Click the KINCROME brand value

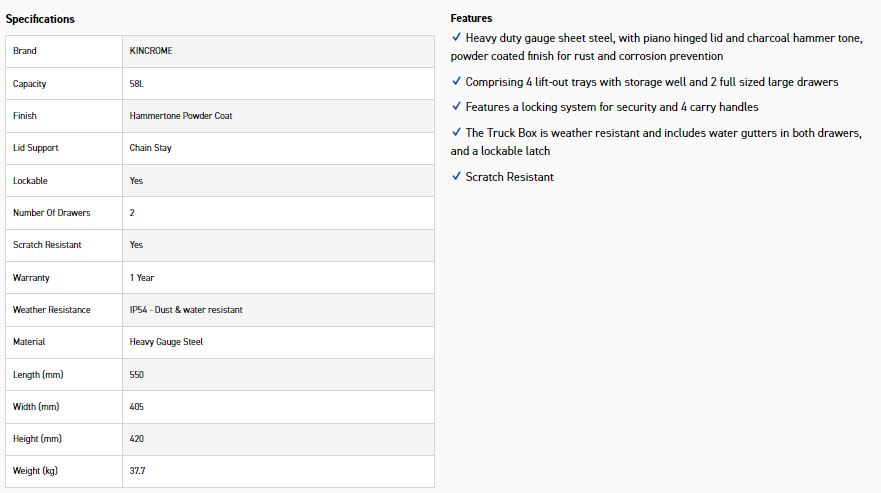tap(151, 51)
